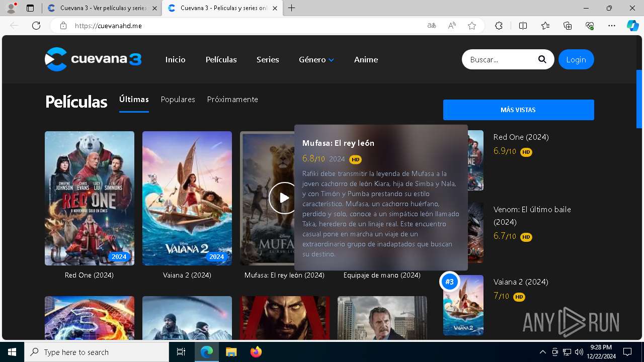This screenshot has height=362, width=644.
Task: Open the browser profile avatar
Action: 11,8
